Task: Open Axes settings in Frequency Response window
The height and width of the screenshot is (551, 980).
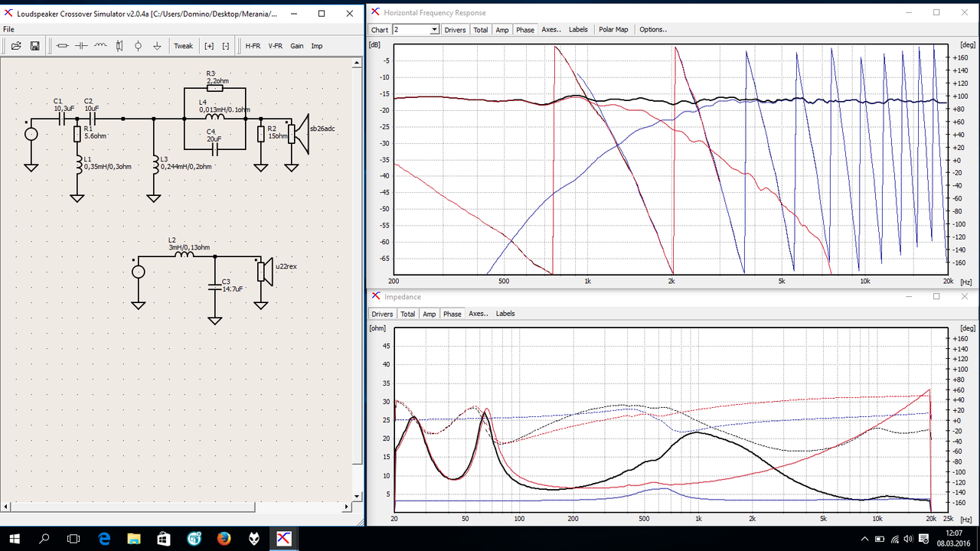Action: click(551, 30)
